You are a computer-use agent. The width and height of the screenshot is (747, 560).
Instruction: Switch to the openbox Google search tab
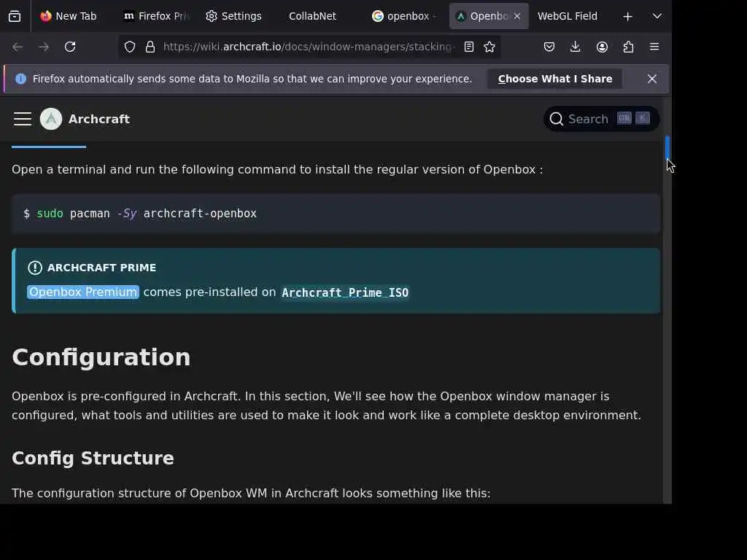coord(404,16)
